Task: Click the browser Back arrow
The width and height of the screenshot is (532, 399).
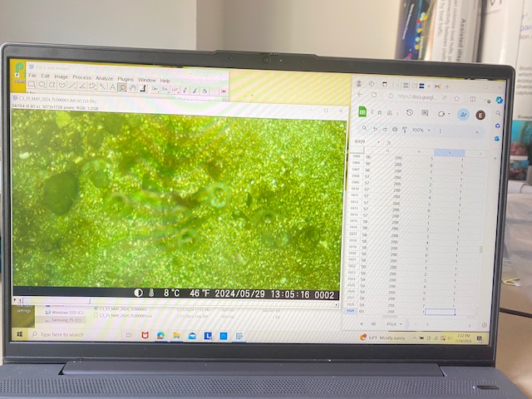Action: point(360,94)
